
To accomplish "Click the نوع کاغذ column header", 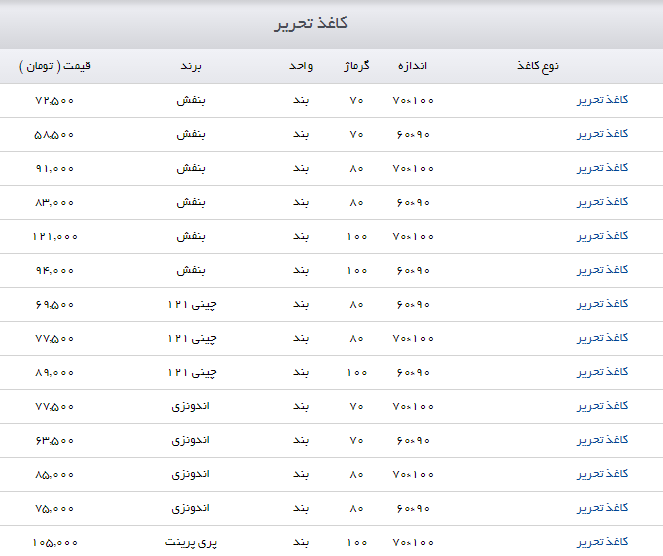I will click(x=537, y=66).
